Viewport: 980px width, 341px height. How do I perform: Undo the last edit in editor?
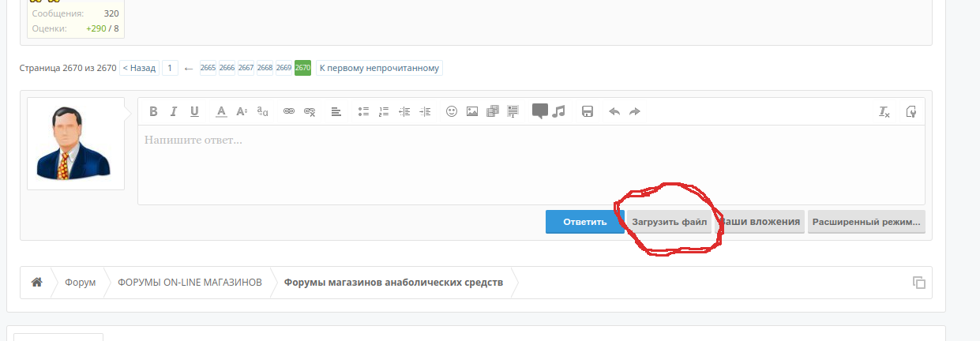614,111
